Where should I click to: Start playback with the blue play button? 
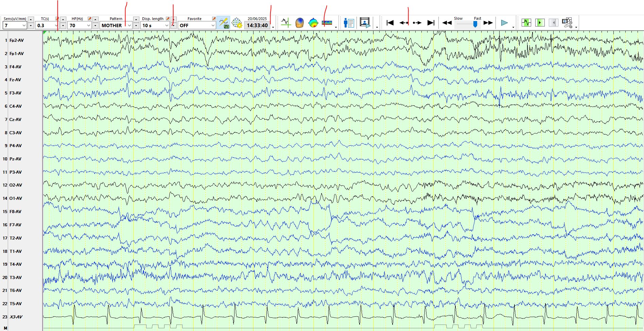coord(504,23)
